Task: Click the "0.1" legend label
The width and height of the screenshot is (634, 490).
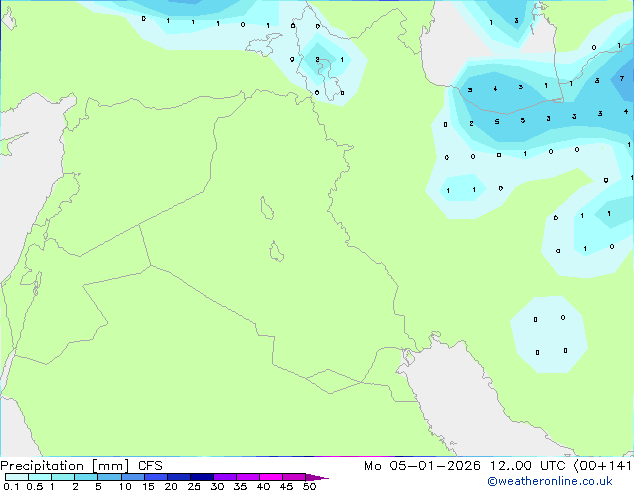Action: pos(11,486)
